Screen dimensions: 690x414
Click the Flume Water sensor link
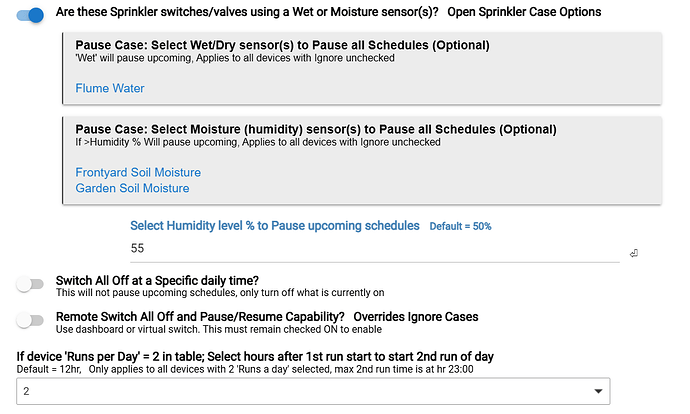(x=110, y=88)
